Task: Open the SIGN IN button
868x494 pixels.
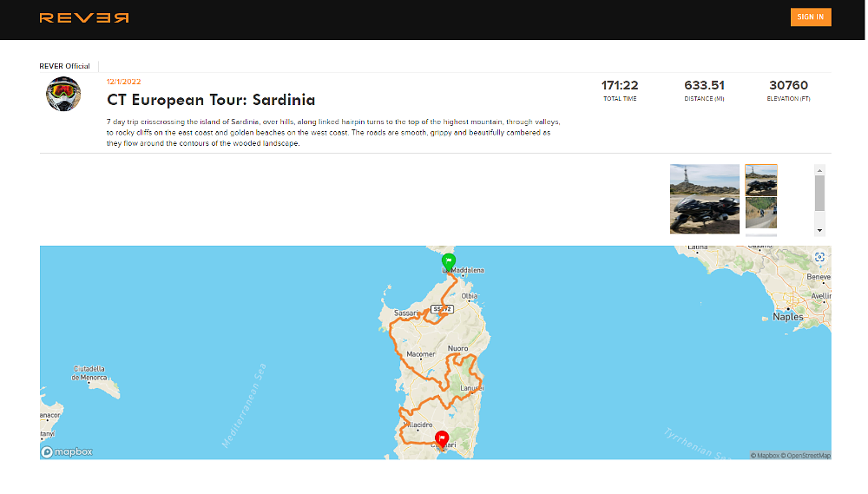Action: (811, 17)
